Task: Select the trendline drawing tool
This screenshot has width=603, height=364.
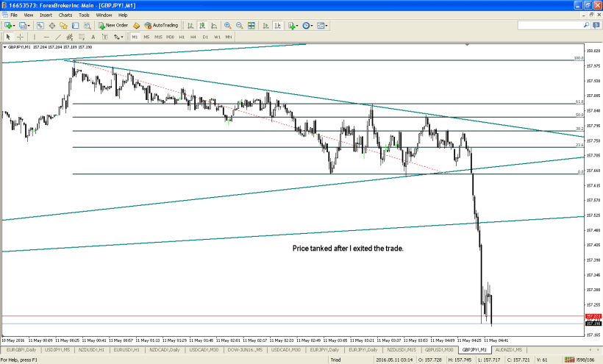Action: pyautogui.click(x=58, y=37)
